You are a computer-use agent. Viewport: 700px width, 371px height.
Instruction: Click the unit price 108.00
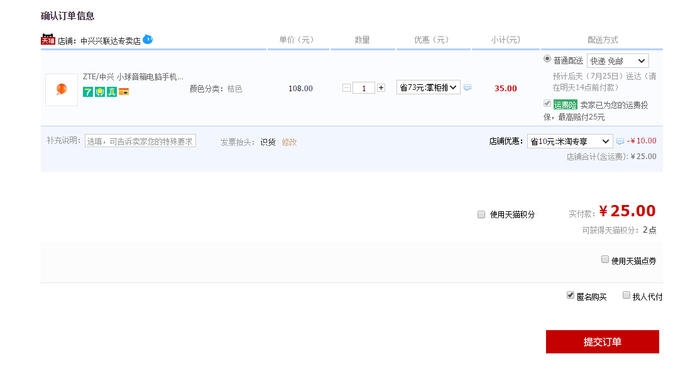pos(300,88)
